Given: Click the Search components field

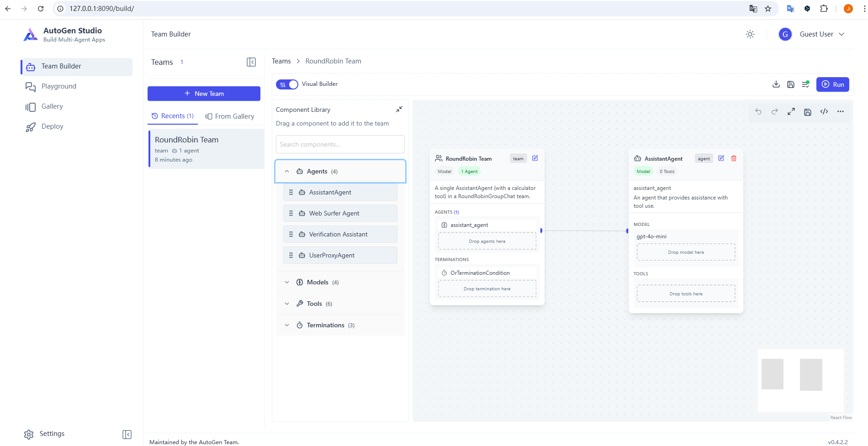Looking at the screenshot, I should (x=340, y=144).
